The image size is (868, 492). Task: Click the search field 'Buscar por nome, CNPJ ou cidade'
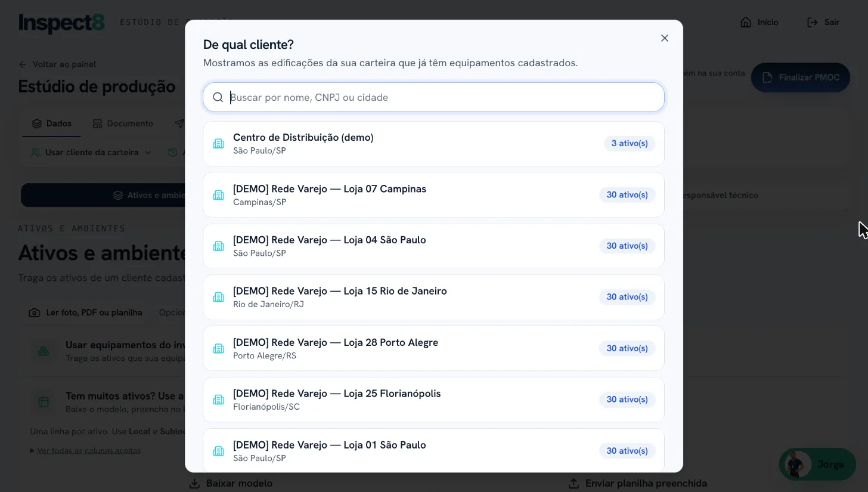click(433, 97)
